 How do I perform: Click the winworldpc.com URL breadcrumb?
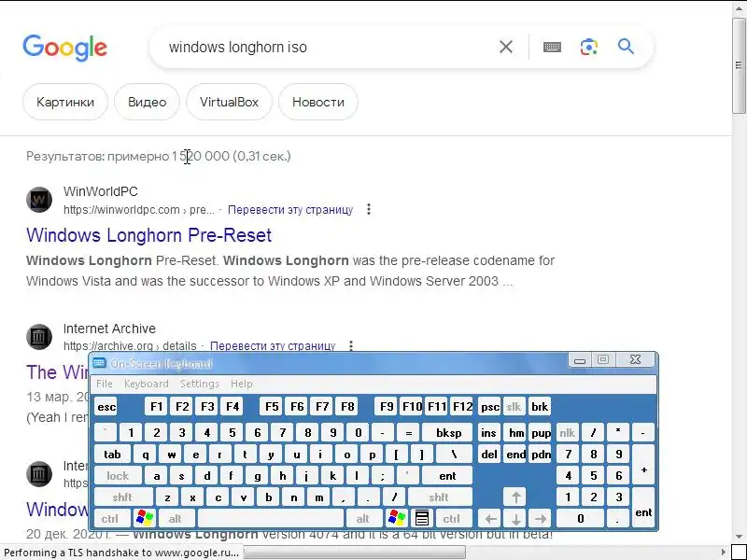(x=138, y=209)
